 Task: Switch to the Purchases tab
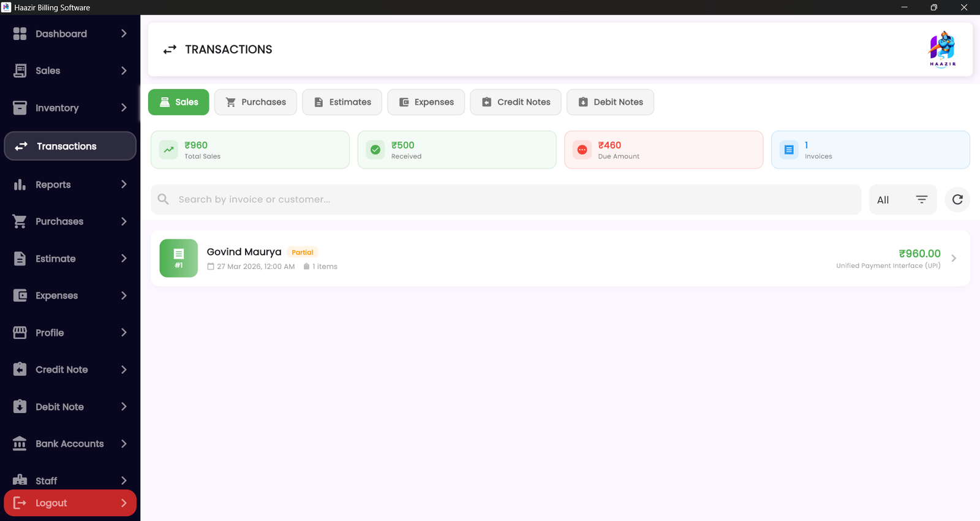coord(255,102)
